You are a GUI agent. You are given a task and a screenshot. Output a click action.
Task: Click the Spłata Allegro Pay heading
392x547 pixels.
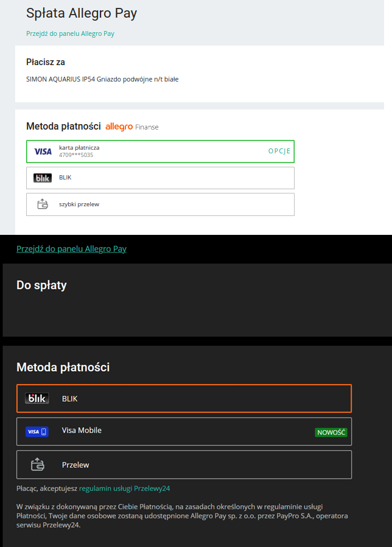pos(82,13)
